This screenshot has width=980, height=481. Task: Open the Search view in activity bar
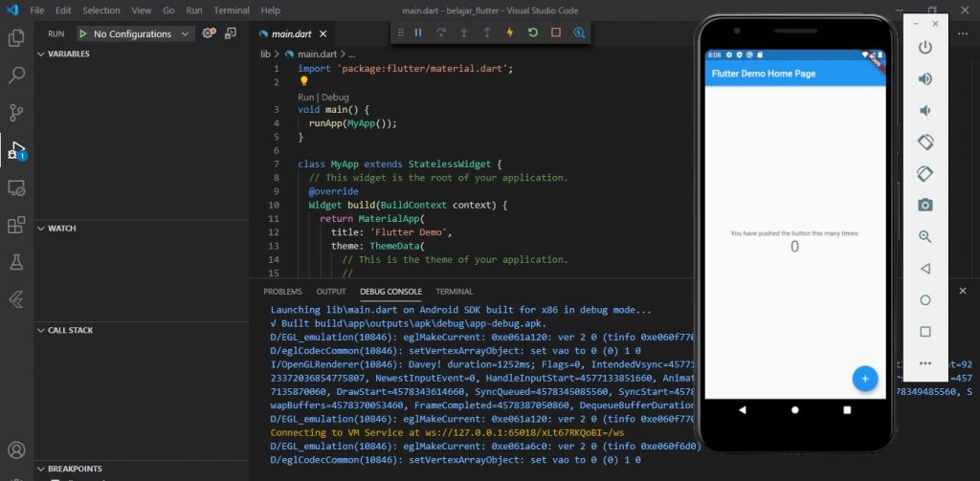pyautogui.click(x=16, y=76)
